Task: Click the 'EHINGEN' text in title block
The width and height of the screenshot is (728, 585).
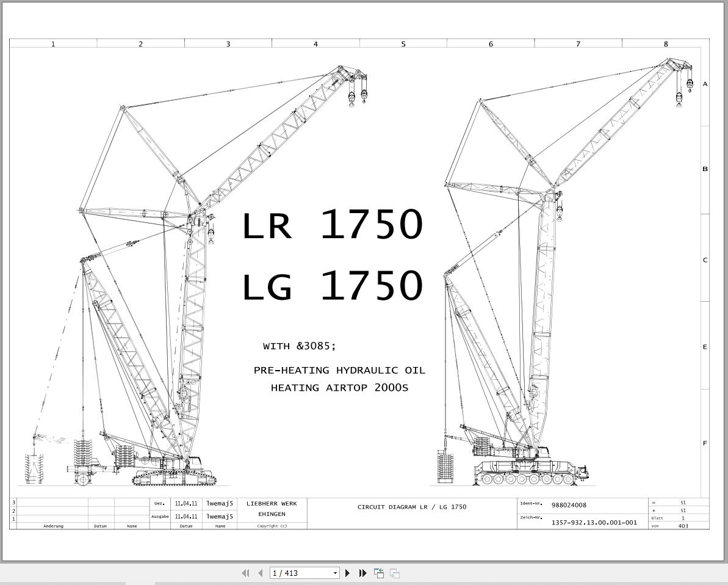Action: (272, 514)
